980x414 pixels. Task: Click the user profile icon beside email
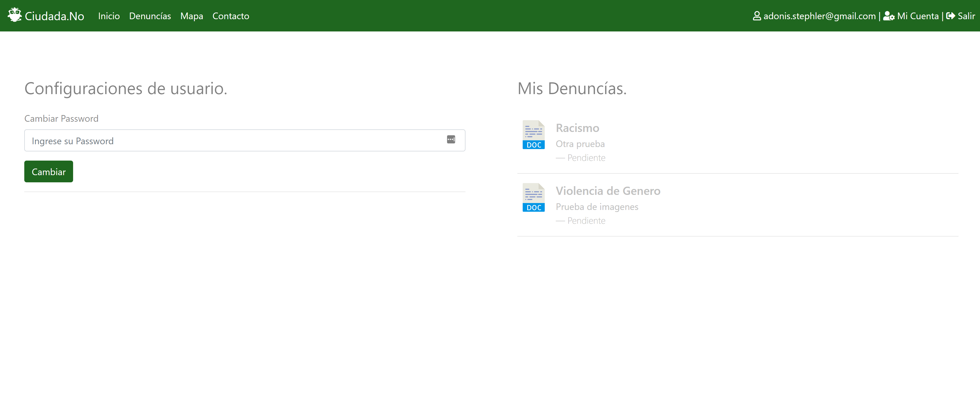[757, 16]
